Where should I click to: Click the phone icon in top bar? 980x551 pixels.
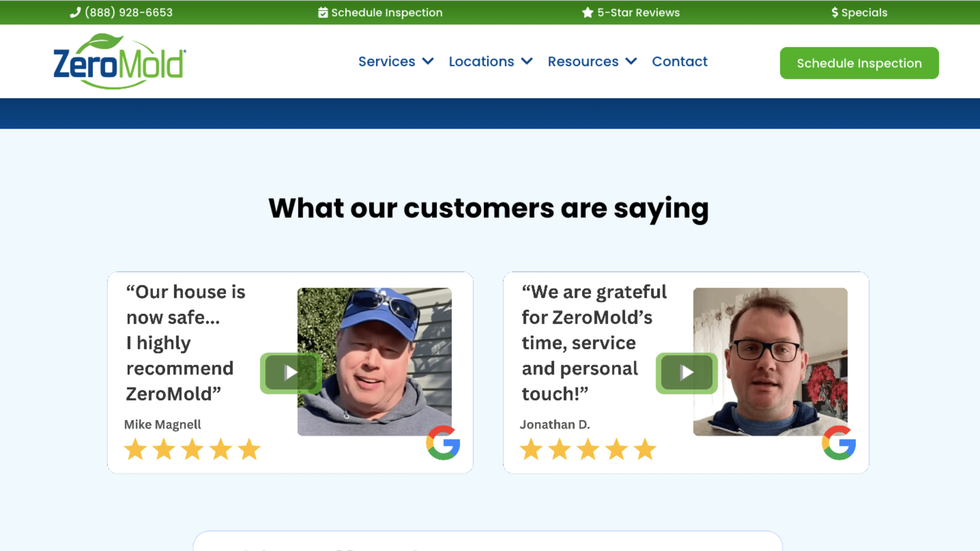click(75, 12)
